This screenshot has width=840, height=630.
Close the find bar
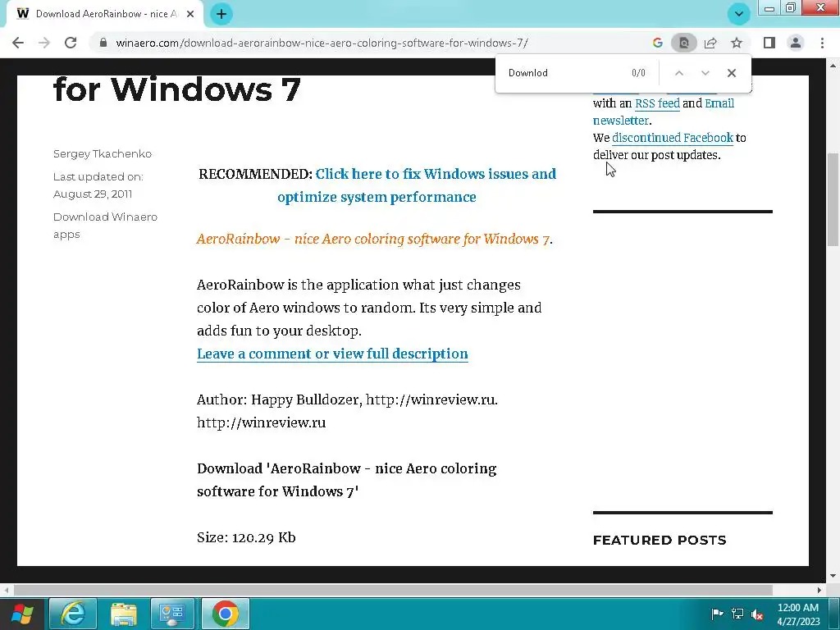click(731, 73)
